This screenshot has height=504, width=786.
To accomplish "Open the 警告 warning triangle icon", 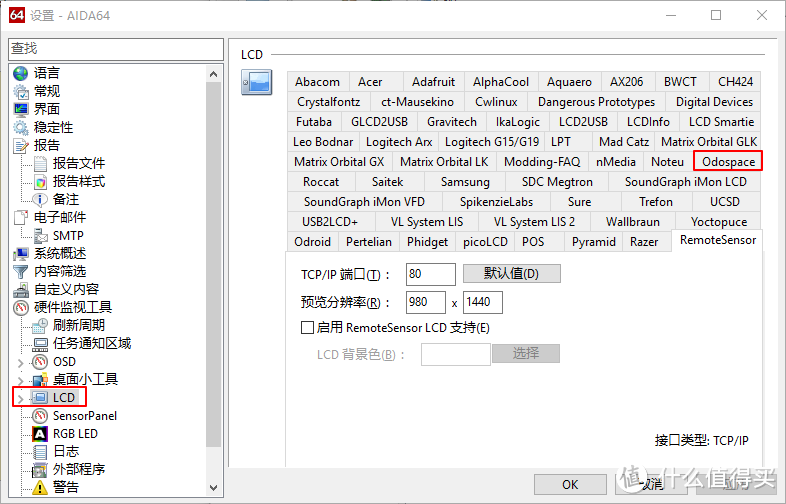I will tap(40, 487).
